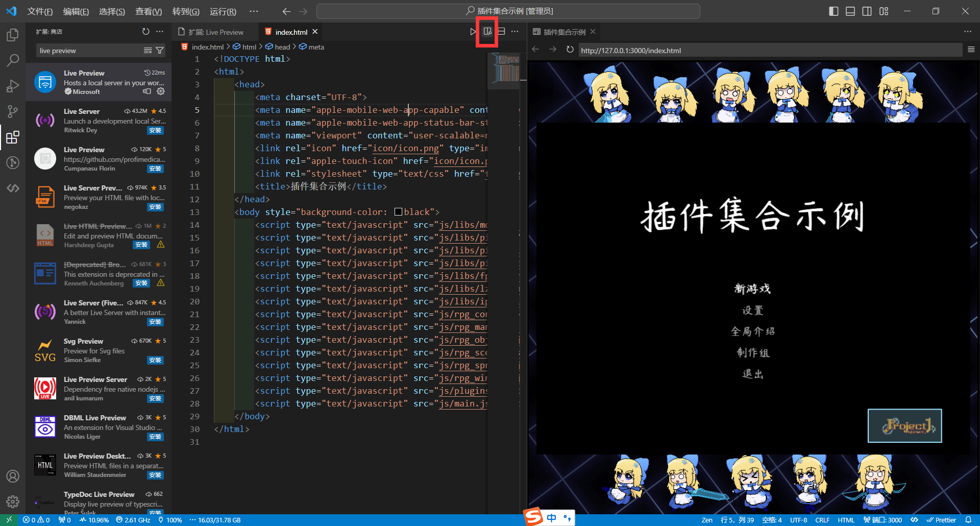This screenshot has width=980, height=526.
Task: Click the Show Preview icon in editor toolbar
Action: [x=487, y=32]
